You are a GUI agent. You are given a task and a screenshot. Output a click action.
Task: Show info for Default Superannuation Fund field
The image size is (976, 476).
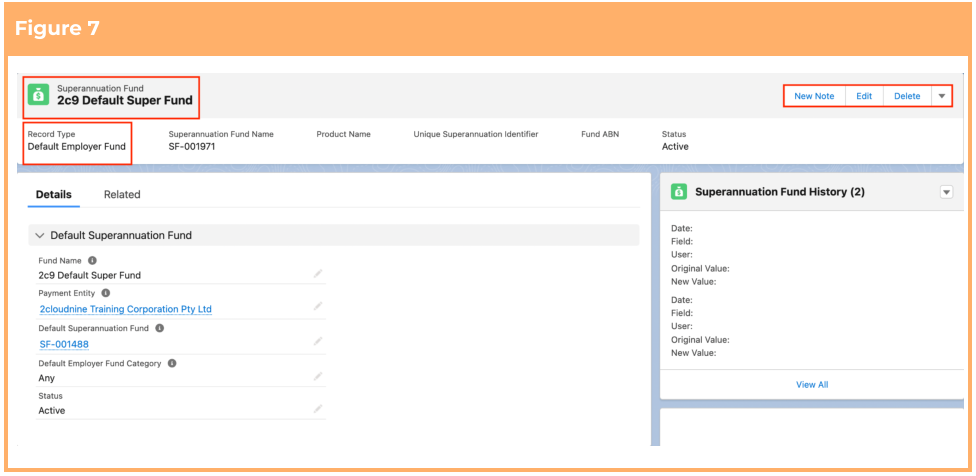click(159, 328)
